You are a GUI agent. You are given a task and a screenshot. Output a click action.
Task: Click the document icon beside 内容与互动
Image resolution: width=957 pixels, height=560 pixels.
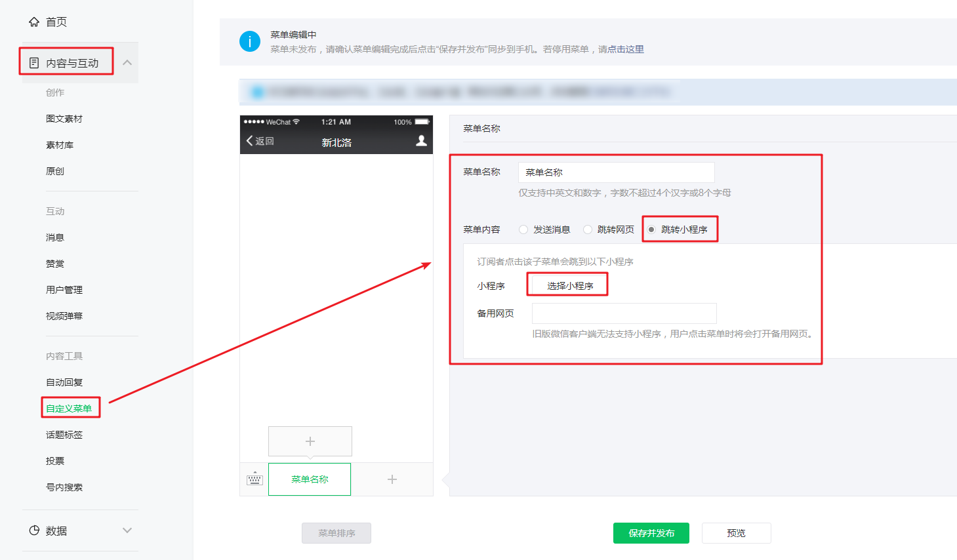click(x=34, y=63)
